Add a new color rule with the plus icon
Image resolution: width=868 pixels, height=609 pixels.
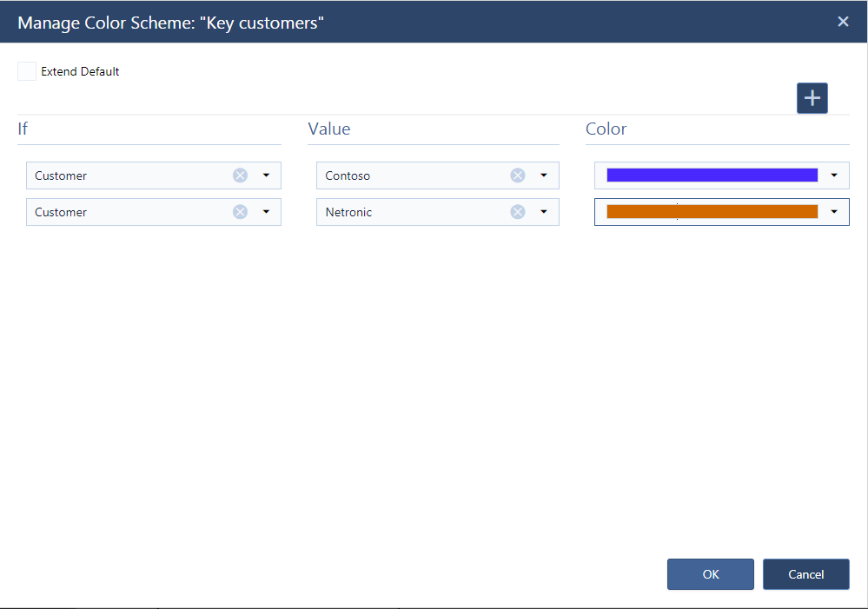812,97
